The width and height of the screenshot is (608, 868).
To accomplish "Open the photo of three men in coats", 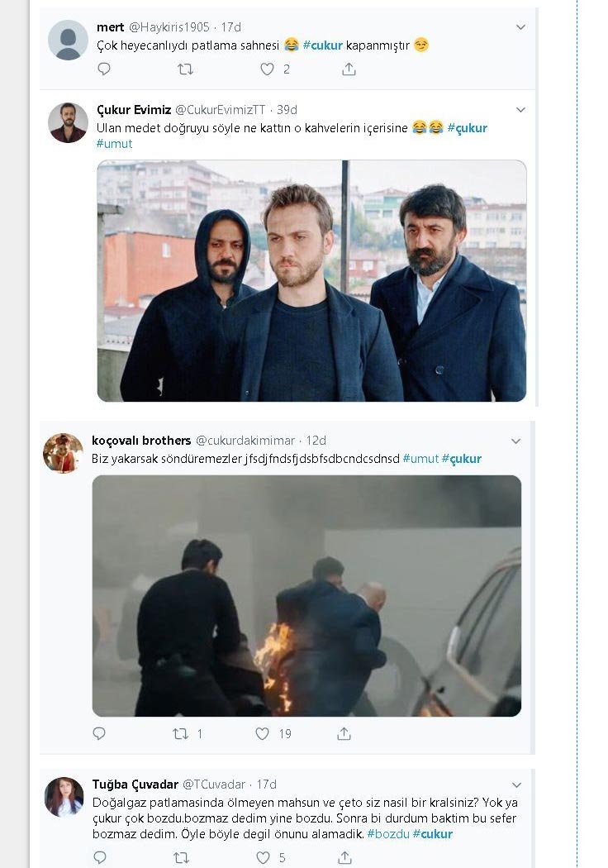I will click(311, 281).
